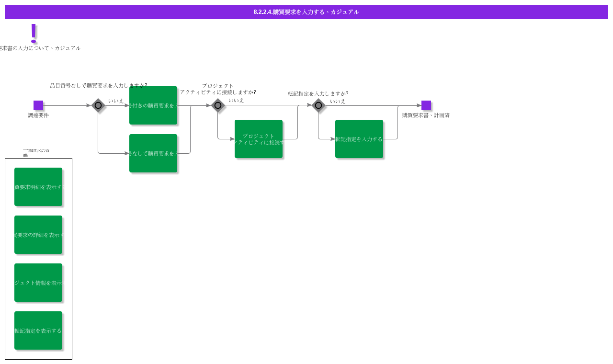Select the 購買要求書、計画済 end event square

click(426, 105)
